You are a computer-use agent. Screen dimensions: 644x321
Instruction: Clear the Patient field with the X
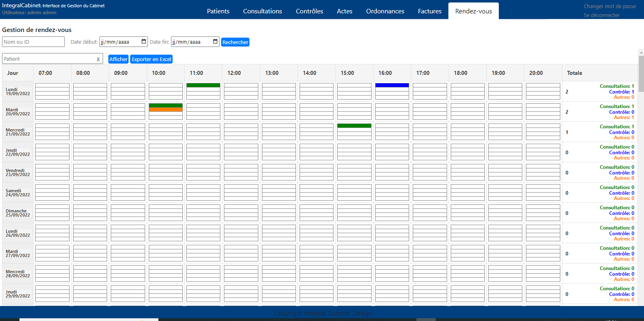coord(98,59)
